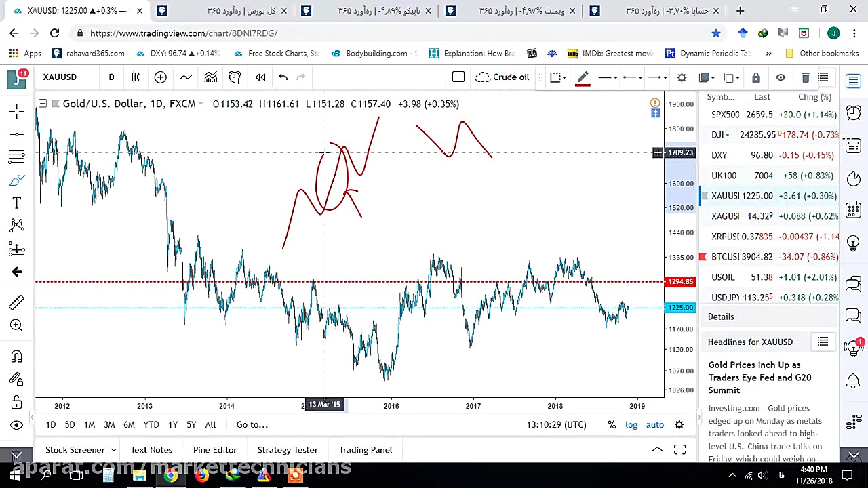Open the notifications bell icon
868x488 pixels.
(854, 381)
